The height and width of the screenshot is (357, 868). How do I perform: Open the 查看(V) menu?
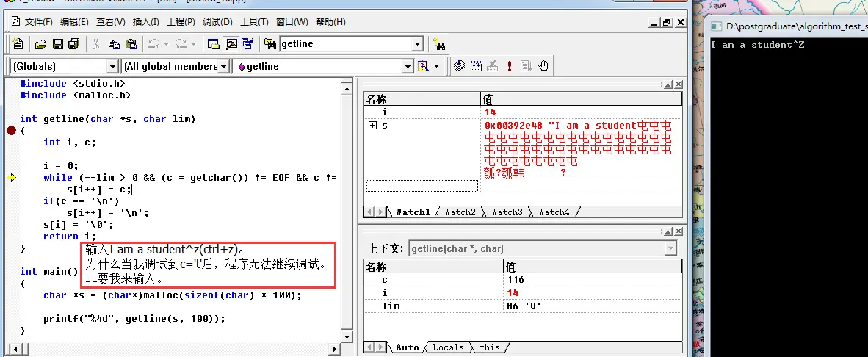[x=111, y=21]
